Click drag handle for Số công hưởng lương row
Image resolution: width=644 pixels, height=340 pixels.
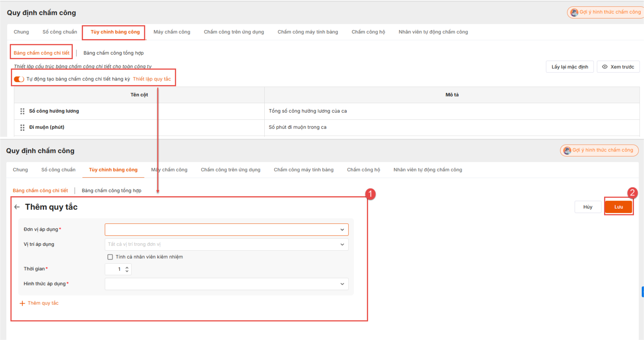[22, 111]
